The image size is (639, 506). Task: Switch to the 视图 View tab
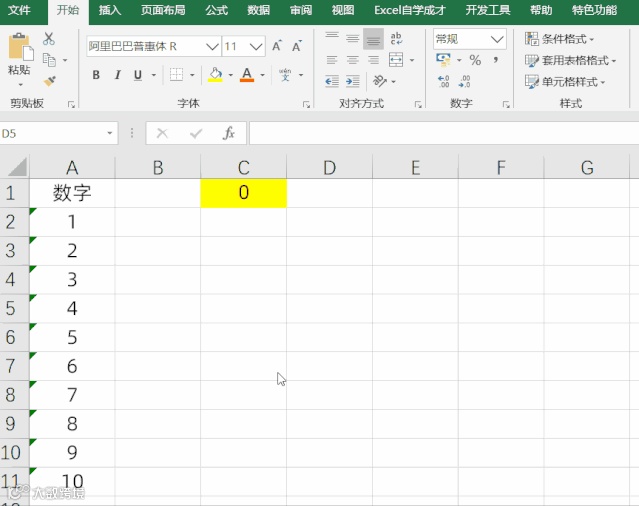point(343,10)
